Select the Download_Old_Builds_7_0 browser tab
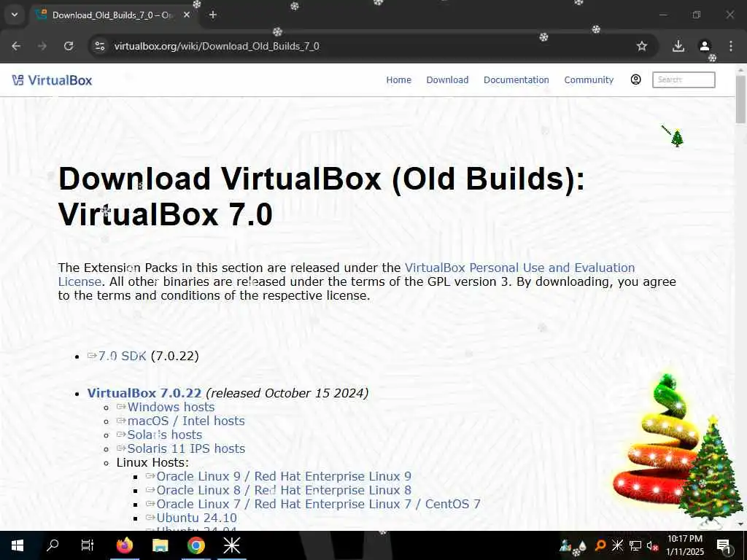The width and height of the screenshot is (747, 560). (112, 15)
